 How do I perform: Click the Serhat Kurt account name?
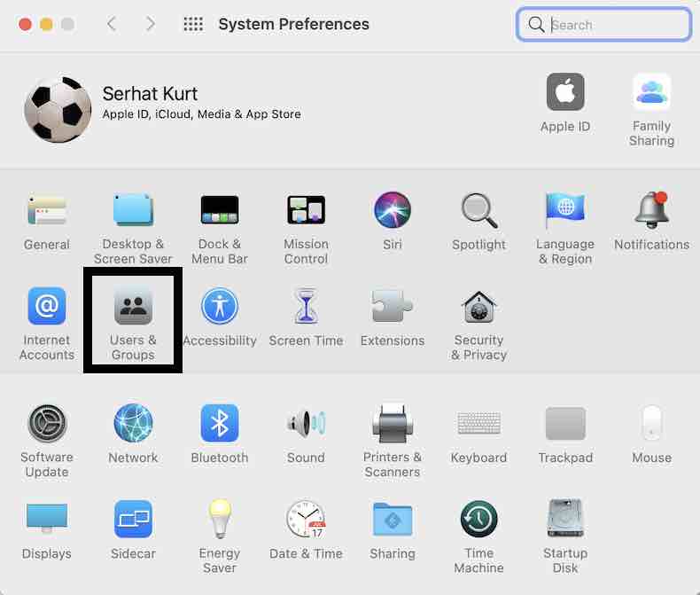[x=150, y=94]
